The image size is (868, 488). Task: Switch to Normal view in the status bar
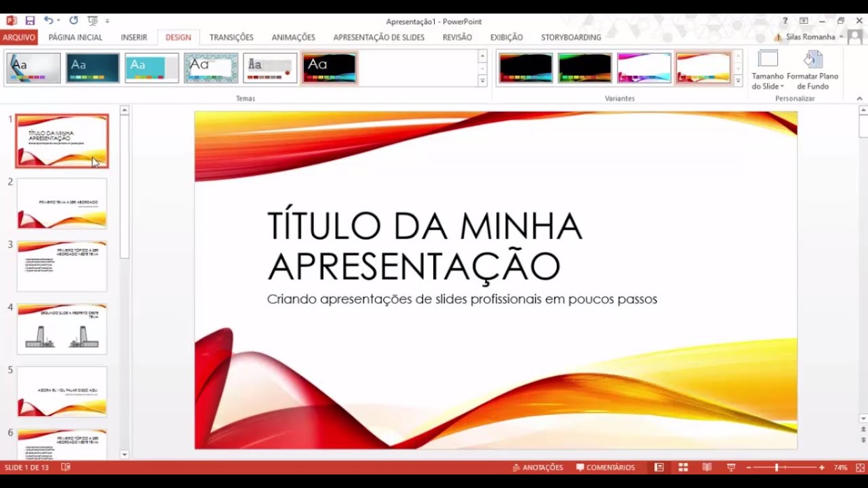pyautogui.click(x=658, y=467)
